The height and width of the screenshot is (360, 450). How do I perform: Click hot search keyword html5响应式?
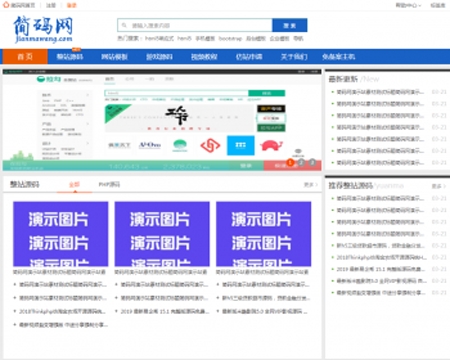pos(159,39)
